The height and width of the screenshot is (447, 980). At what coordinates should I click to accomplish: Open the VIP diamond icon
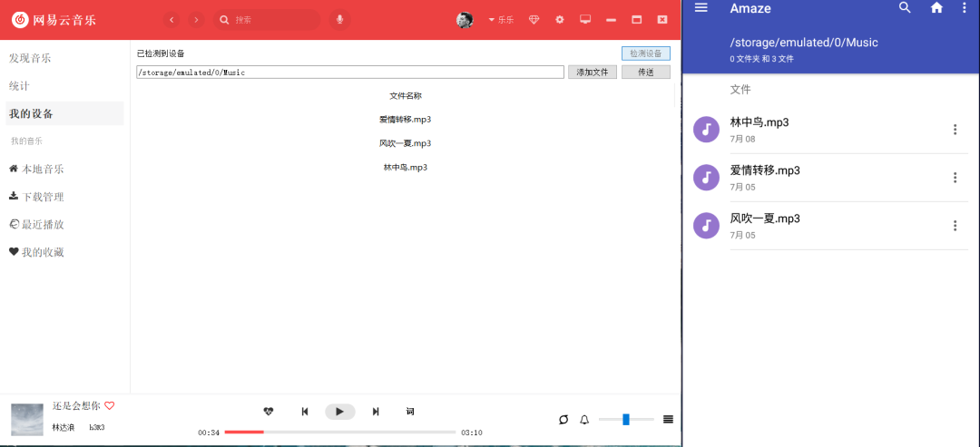tap(534, 20)
